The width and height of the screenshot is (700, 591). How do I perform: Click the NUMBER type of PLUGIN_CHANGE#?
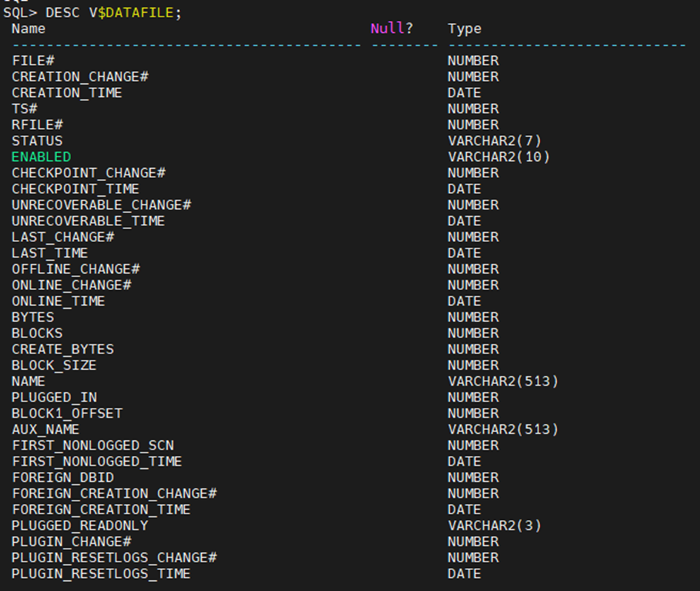473,542
